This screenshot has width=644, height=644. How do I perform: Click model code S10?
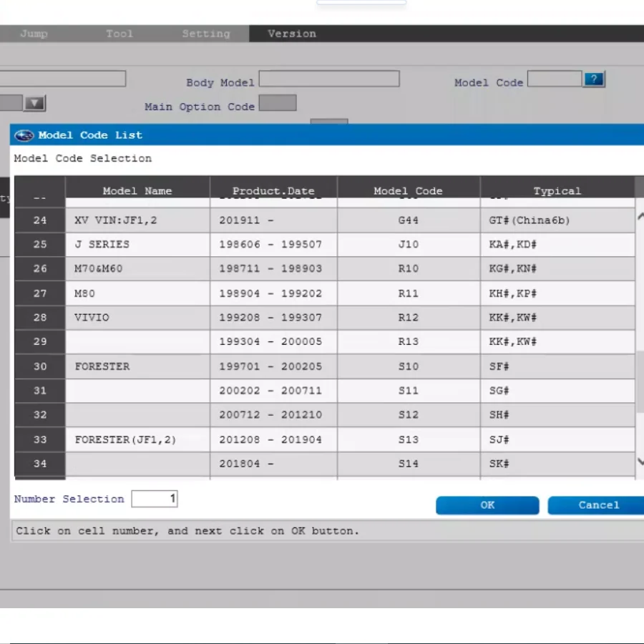point(409,366)
